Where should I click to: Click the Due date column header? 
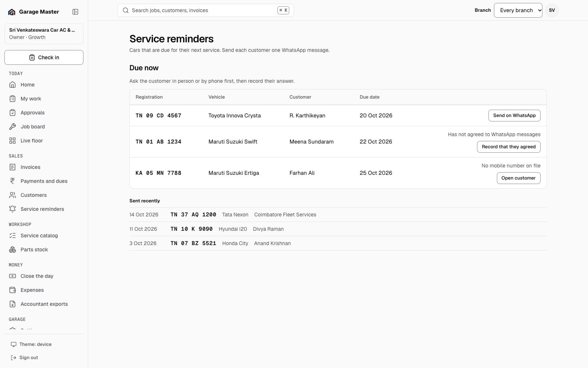click(369, 97)
